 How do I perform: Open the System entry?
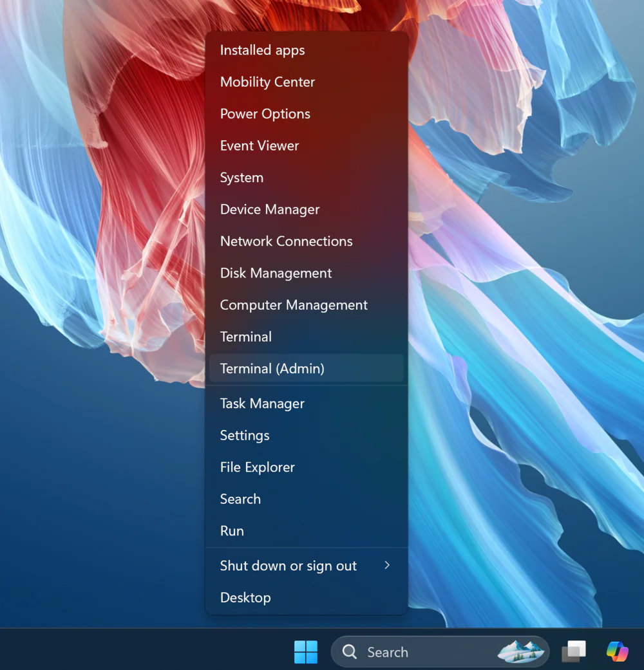[306, 178]
